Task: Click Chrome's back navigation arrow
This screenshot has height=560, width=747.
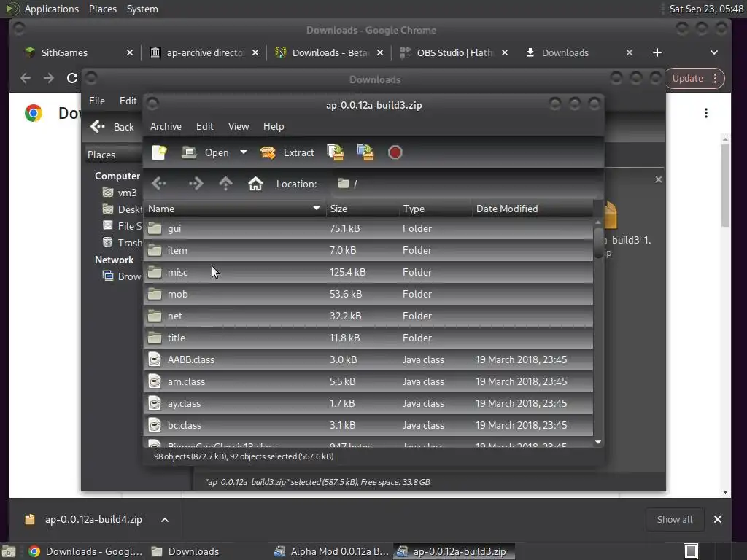Action: [26, 78]
